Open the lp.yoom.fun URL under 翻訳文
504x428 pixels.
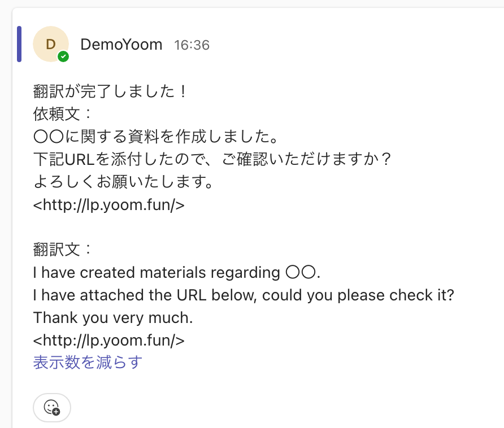tap(109, 340)
